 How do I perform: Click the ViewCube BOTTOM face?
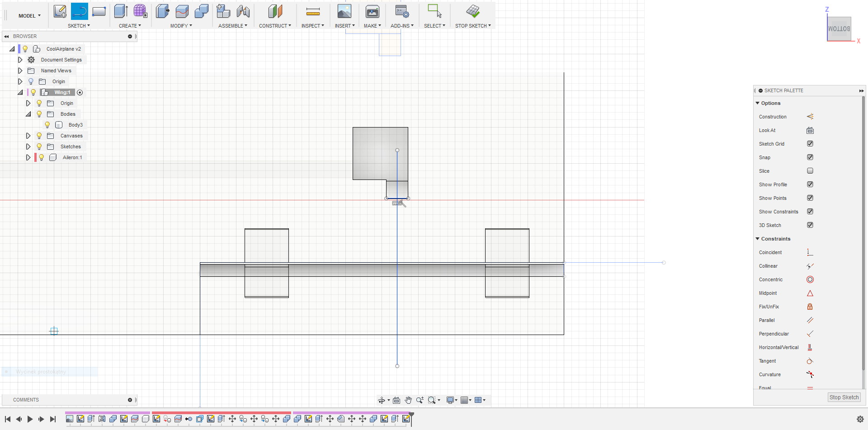pos(839,28)
